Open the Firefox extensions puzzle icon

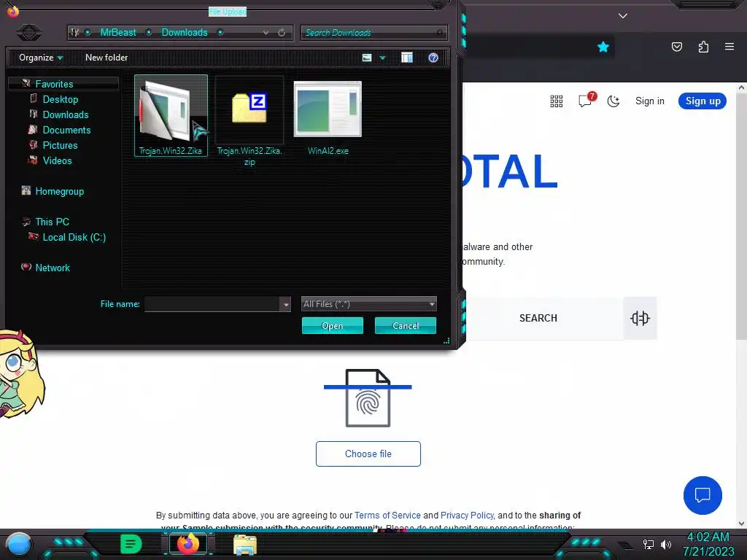(x=703, y=47)
